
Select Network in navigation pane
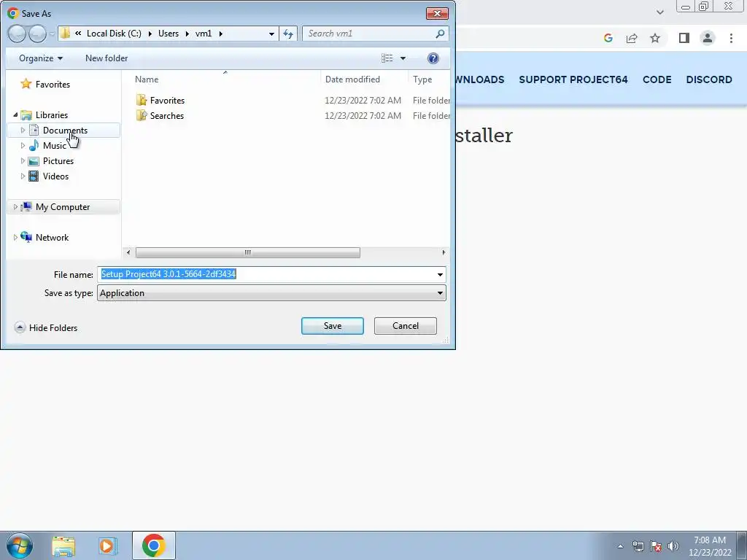[52, 237]
